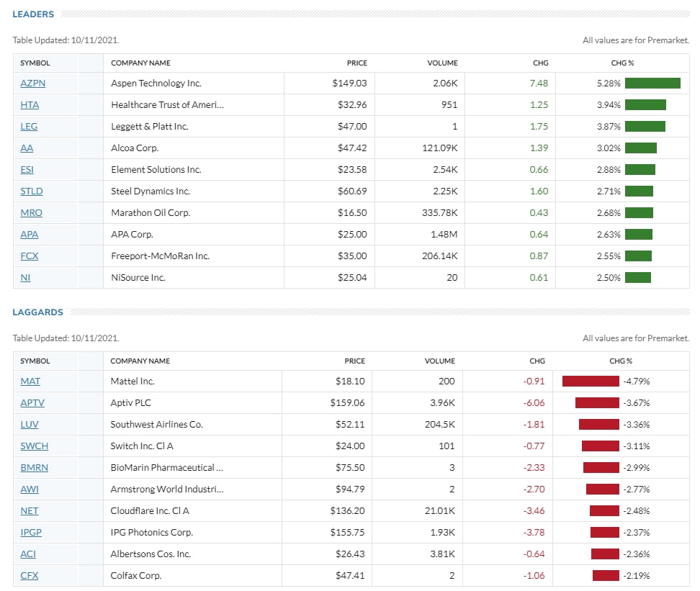Click the red -4.79% change bar
700x591 pixels.
tap(591, 382)
